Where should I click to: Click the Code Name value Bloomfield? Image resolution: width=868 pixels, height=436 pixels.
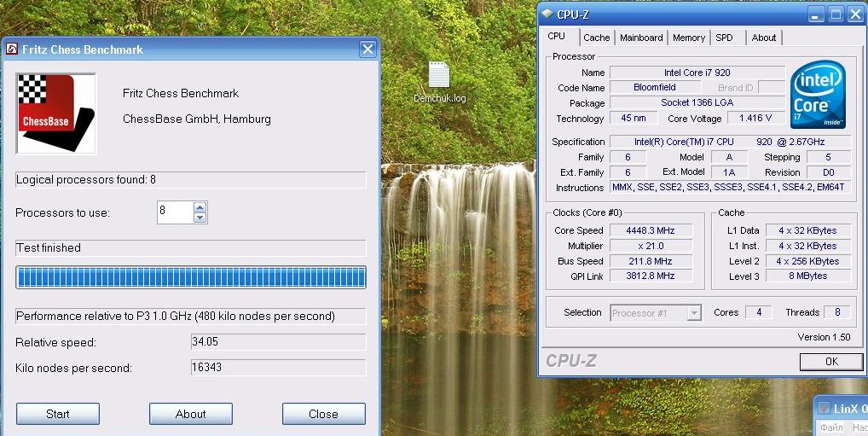click(x=655, y=88)
